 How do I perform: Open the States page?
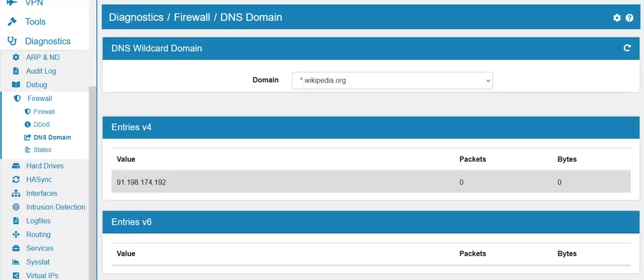(x=43, y=150)
